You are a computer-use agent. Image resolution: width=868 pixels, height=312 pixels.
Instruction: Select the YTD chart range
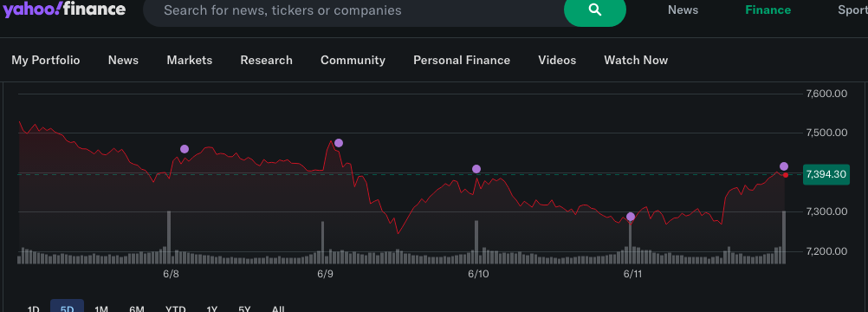pos(176,309)
